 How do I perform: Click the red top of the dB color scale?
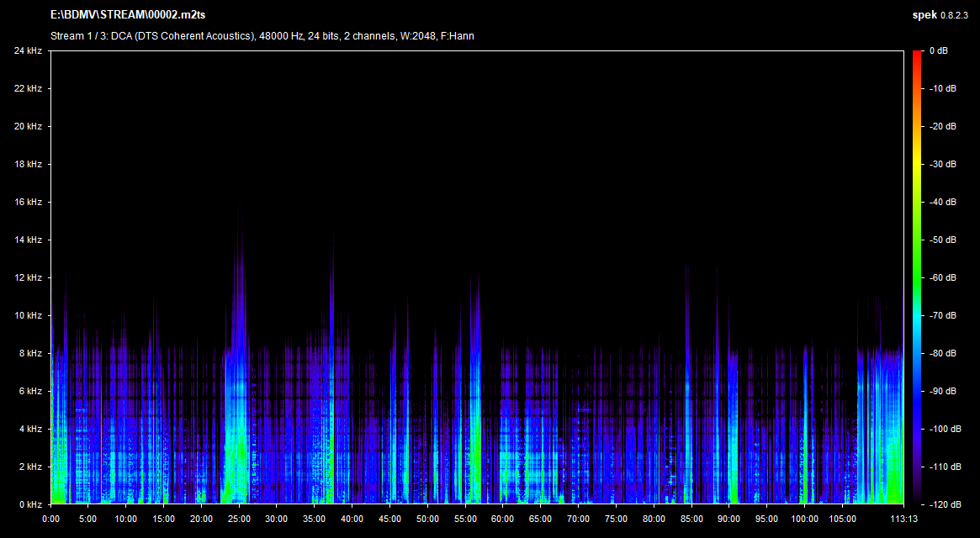point(916,54)
